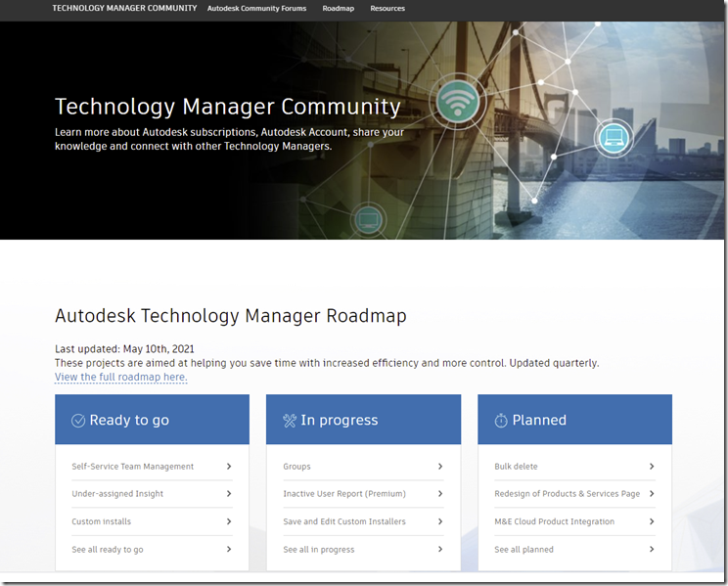Screen dimensions: 728x586
Task: Expand the Groups chevron
Action: pos(440,467)
